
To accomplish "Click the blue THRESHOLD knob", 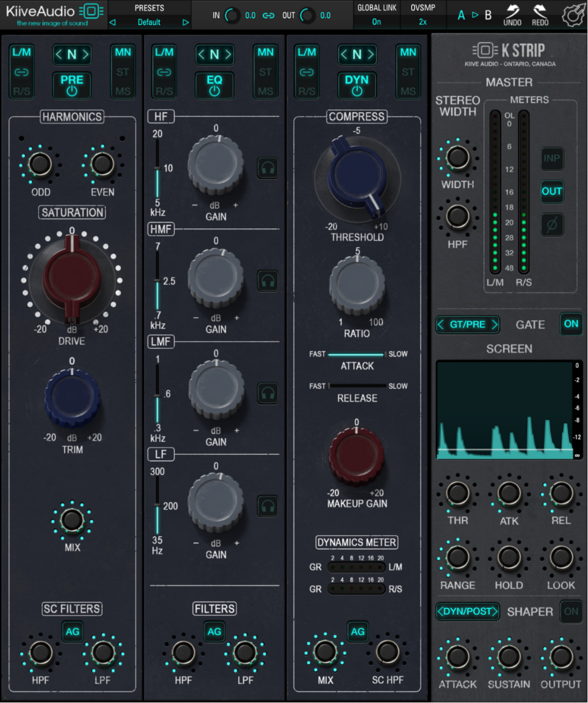I will (x=357, y=176).
